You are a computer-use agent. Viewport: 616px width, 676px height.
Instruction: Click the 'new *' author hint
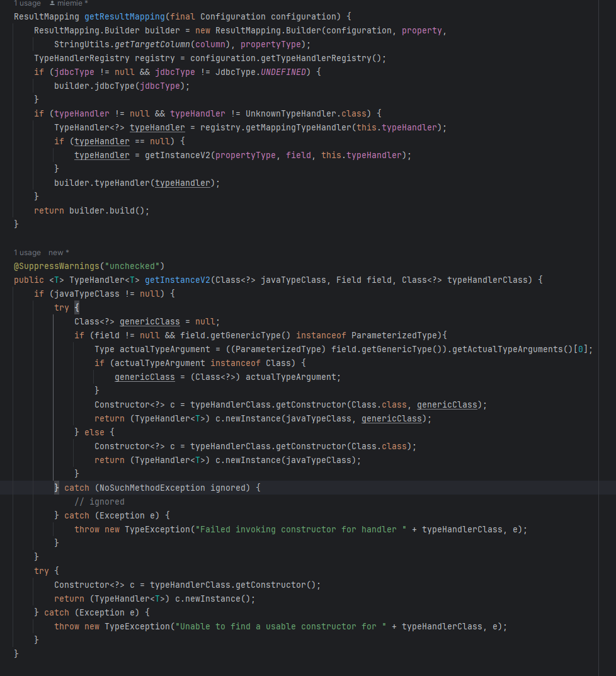(59, 253)
